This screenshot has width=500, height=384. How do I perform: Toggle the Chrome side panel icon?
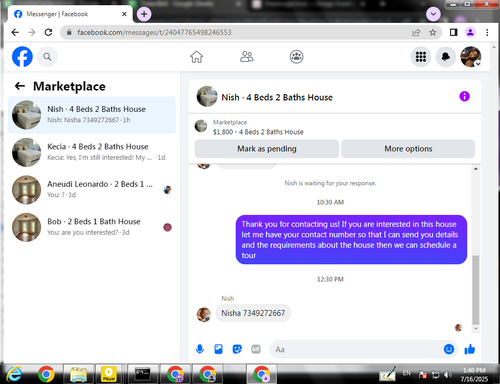pos(453,32)
